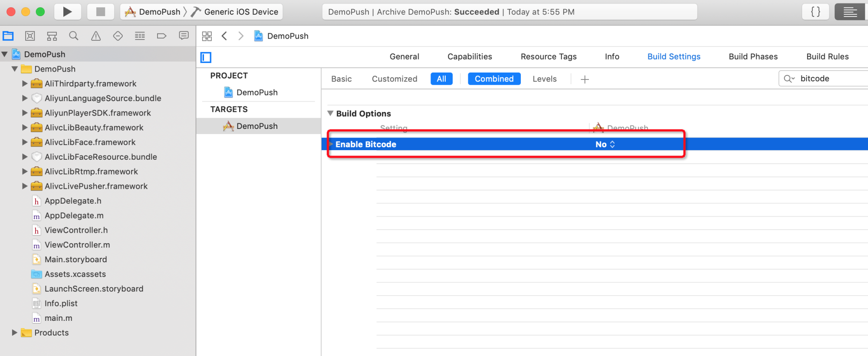Switch to the standard editor layout button

pos(850,12)
